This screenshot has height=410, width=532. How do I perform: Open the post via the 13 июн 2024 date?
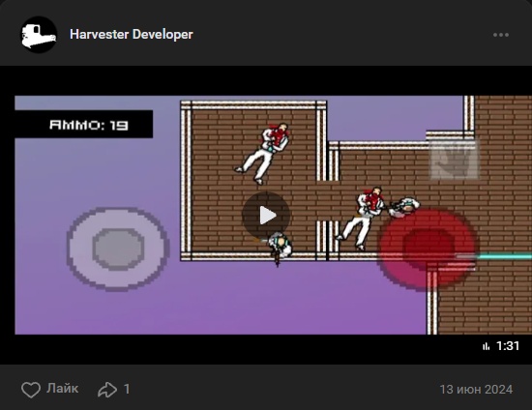(x=476, y=390)
